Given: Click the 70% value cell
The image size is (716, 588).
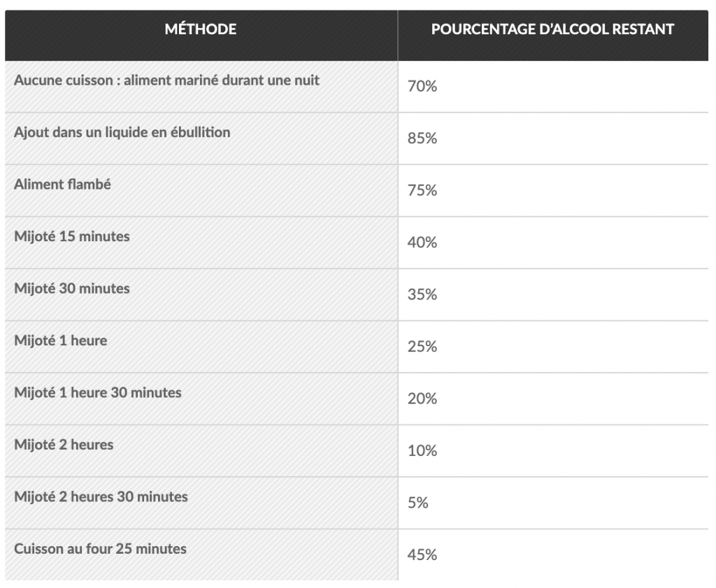Looking at the screenshot, I should point(422,87).
